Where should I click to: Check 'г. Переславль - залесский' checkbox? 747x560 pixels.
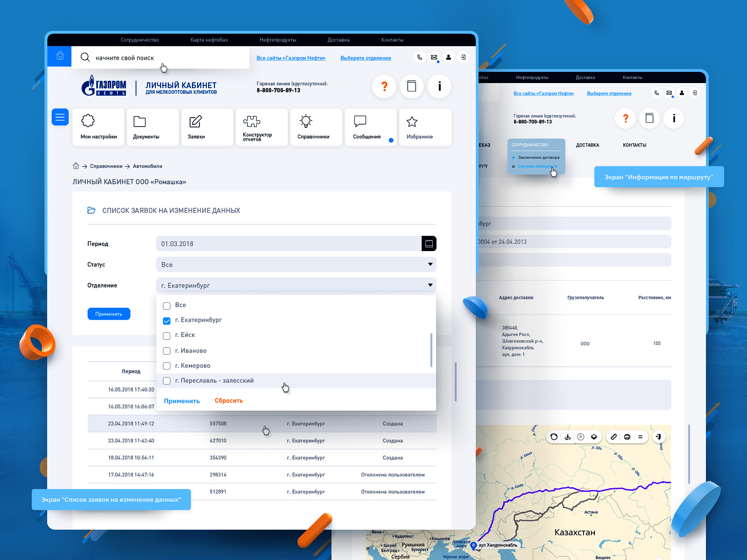(x=167, y=381)
